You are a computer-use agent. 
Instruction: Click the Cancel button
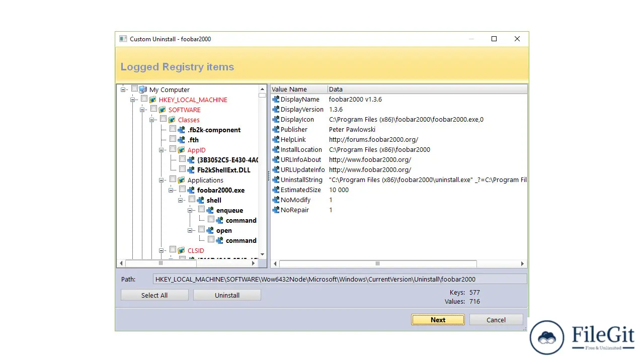(496, 320)
